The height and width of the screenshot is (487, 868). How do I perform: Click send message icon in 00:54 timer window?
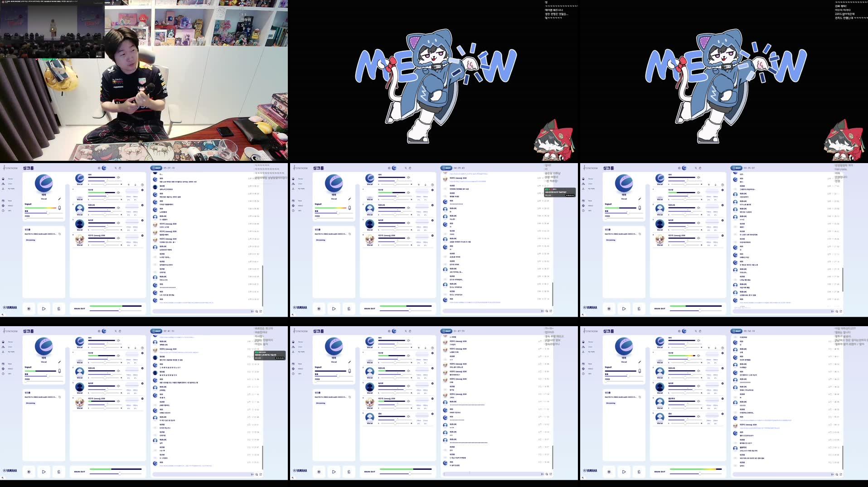[x=832, y=474]
